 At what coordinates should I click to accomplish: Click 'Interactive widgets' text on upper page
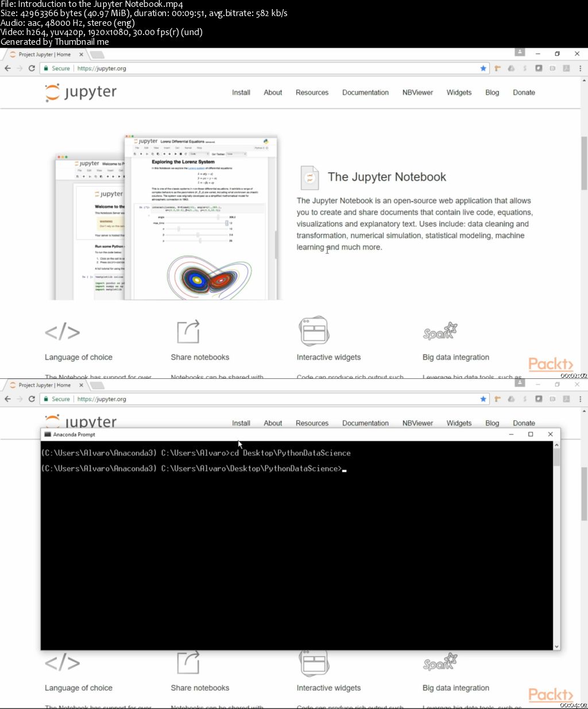pos(328,357)
